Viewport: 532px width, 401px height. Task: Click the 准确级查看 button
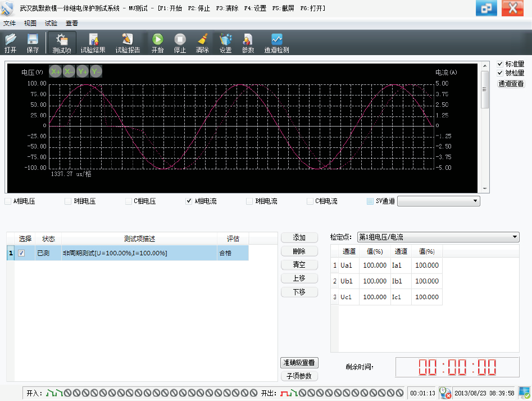click(x=299, y=363)
